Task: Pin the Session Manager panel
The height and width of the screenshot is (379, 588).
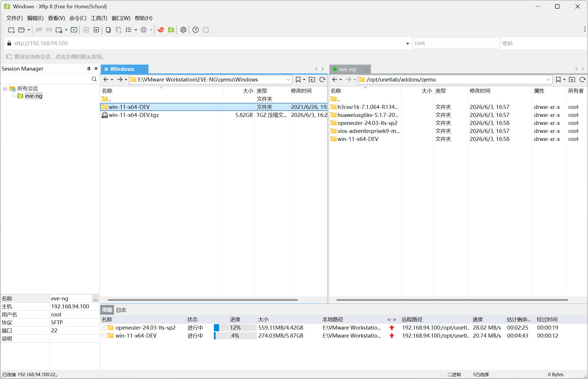Action: tap(89, 69)
